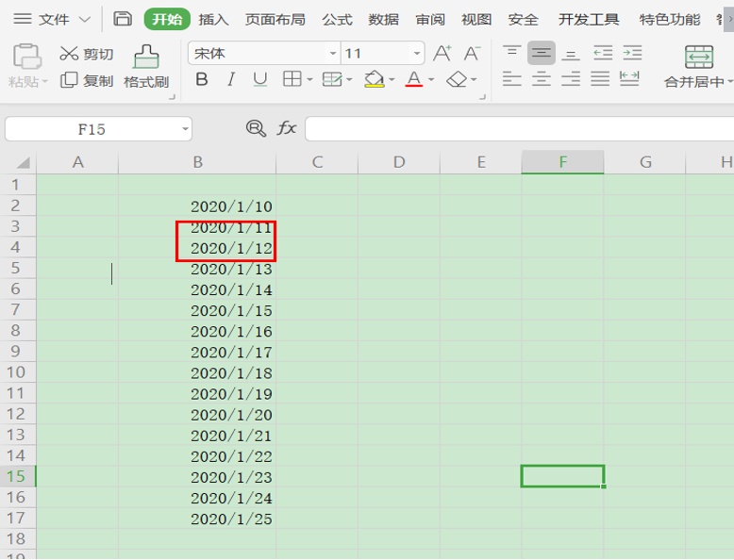
Task: Align text to bottom
Action: pos(571,54)
